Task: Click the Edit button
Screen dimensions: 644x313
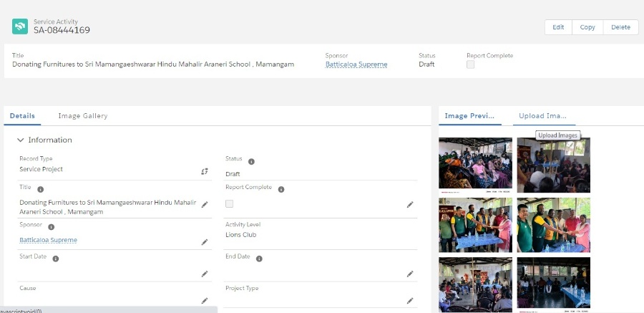Action: point(558,27)
